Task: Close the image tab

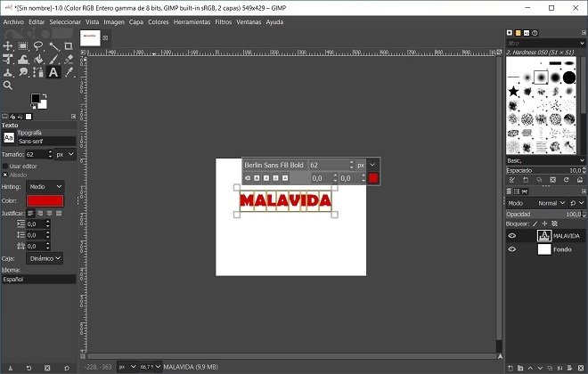Action: tap(105, 38)
